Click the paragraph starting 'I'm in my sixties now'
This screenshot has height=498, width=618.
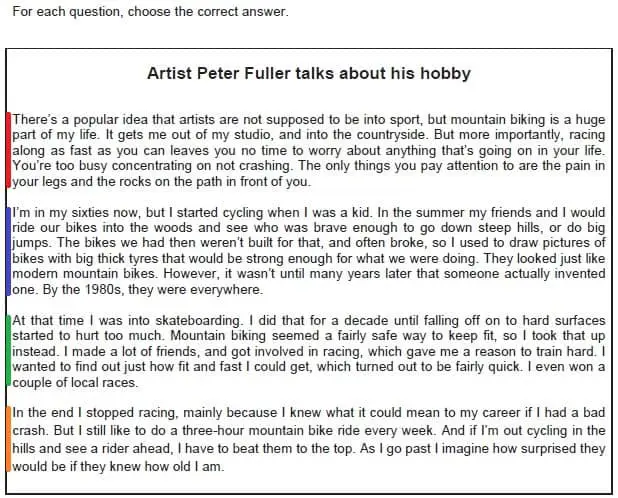pos(309,251)
